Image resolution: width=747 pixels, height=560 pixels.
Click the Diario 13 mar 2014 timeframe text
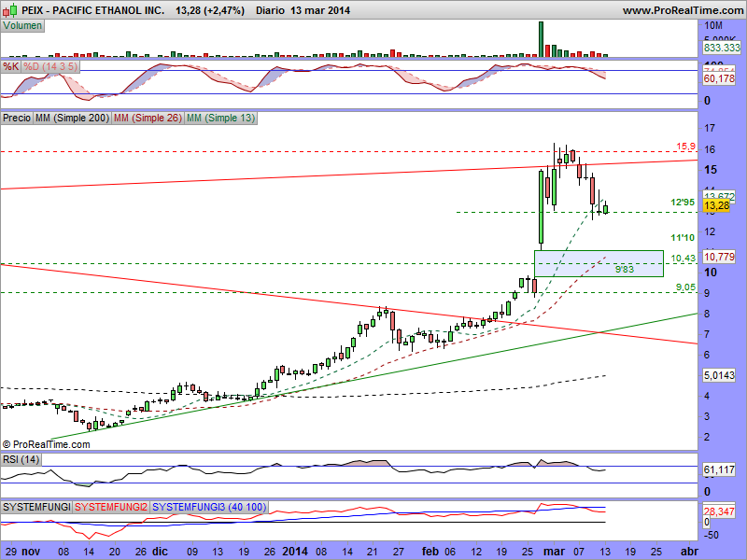pyautogui.click(x=303, y=10)
